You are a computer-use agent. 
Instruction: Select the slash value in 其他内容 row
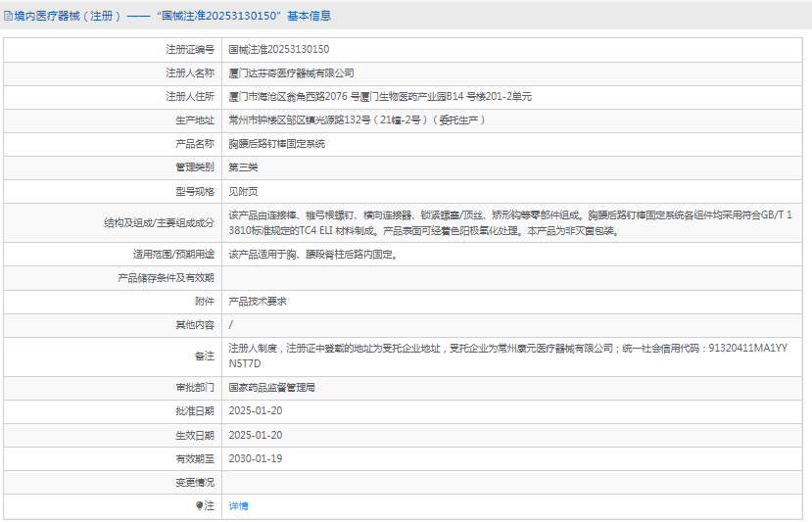pyautogui.click(x=231, y=325)
